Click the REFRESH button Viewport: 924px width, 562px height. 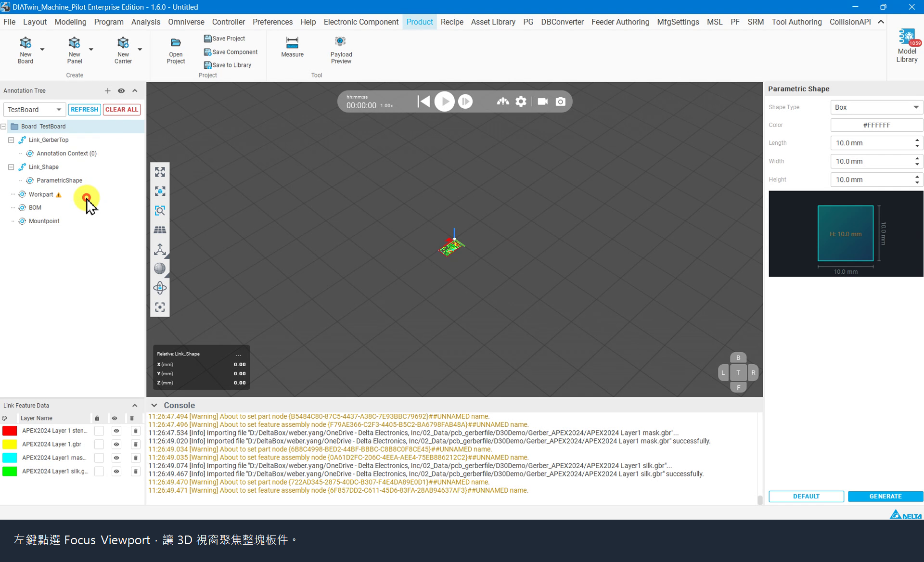pos(84,110)
